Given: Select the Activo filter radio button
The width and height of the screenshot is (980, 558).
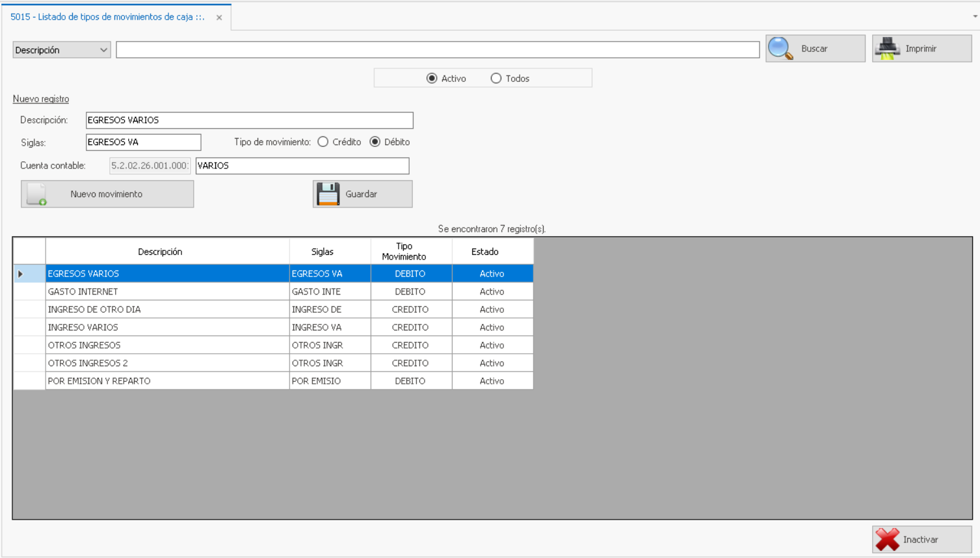Looking at the screenshot, I should click(432, 79).
